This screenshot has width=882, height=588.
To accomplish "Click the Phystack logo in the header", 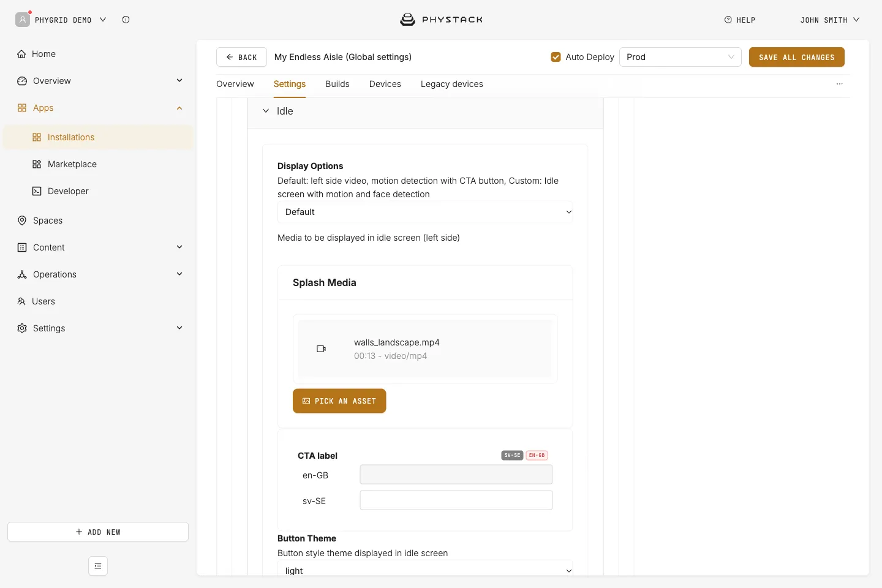I will 441,20.
